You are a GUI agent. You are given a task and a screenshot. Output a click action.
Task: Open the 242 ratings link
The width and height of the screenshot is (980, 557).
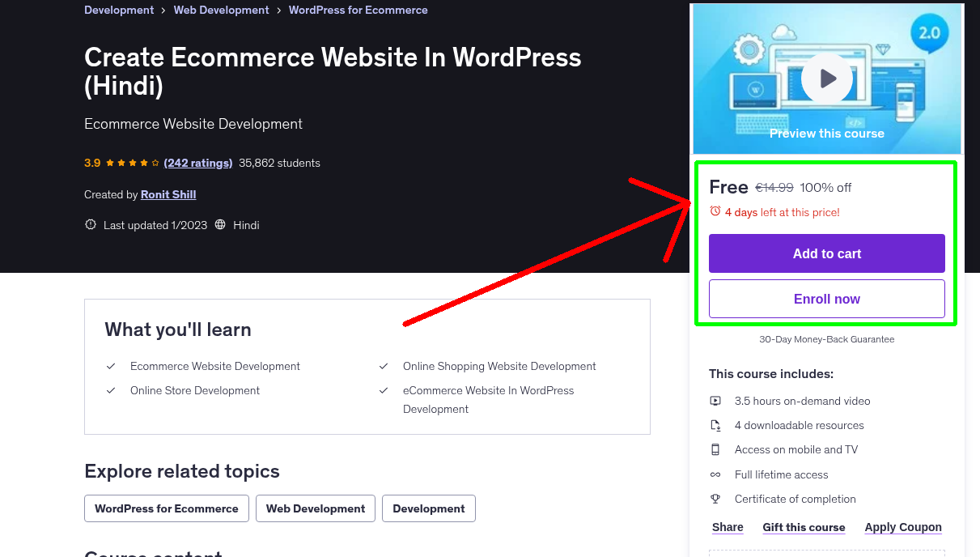[197, 162]
